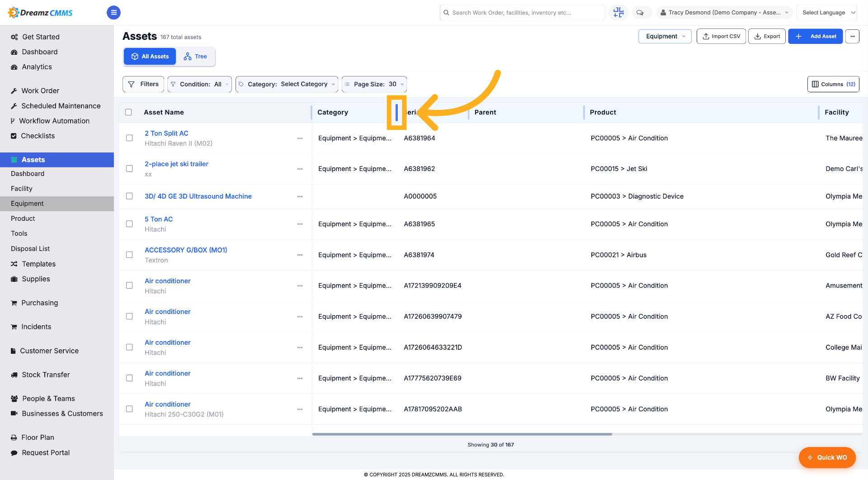Open the Equipment type dropdown
This screenshot has width=868, height=480.
[665, 36]
